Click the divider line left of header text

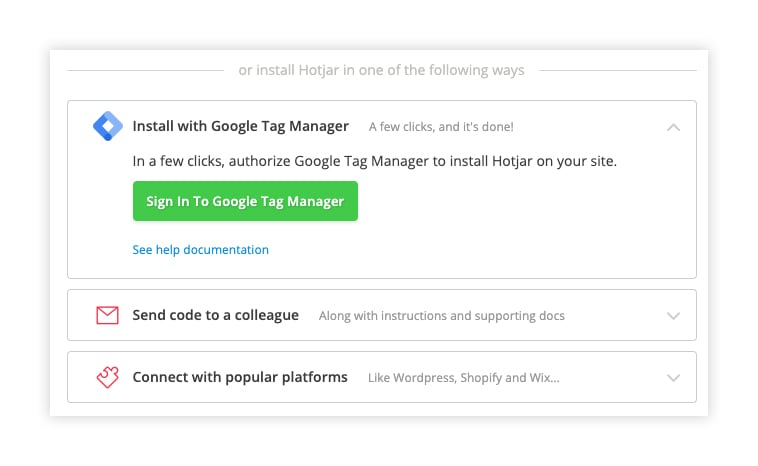(146, 71)
